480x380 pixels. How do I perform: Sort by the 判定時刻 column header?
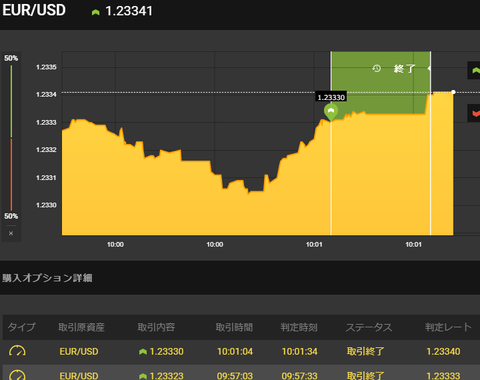point(299,327)
